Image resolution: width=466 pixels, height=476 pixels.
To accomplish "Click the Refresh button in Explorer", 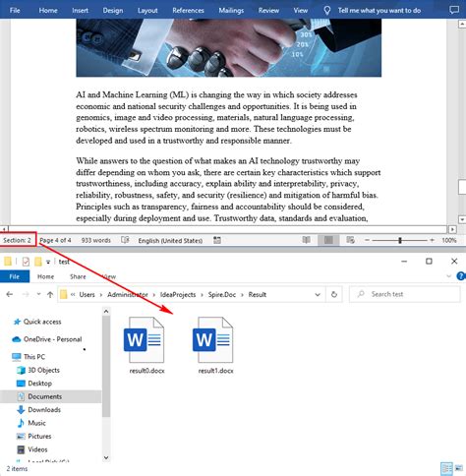I will [x=334, y=294].
